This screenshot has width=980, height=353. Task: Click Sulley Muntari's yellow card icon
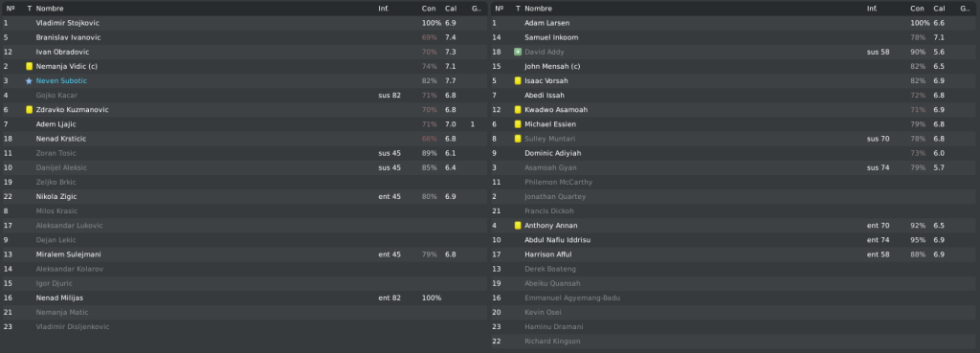click(518, 139)
